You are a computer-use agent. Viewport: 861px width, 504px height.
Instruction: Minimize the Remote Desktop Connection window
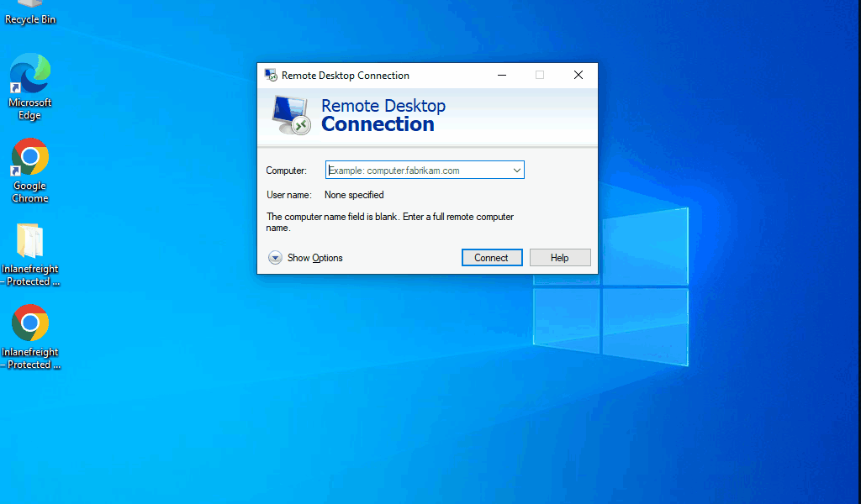click(502, 75)
